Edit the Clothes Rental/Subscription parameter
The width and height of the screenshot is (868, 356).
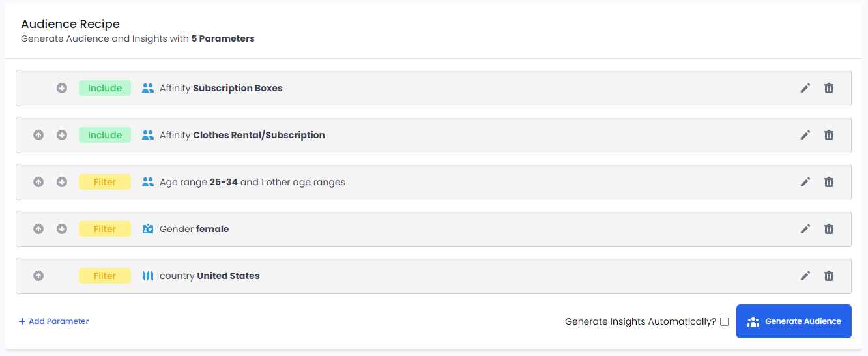[805, 135]
